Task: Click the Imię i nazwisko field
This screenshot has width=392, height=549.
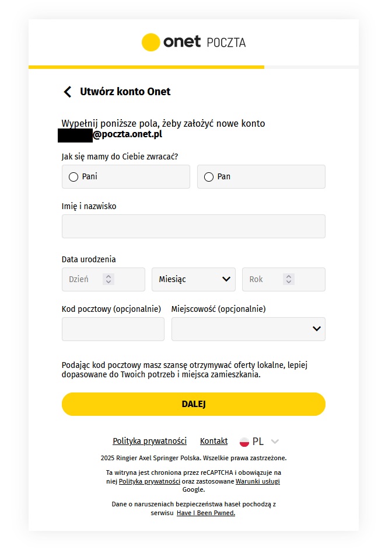Action: pos(193,226)
